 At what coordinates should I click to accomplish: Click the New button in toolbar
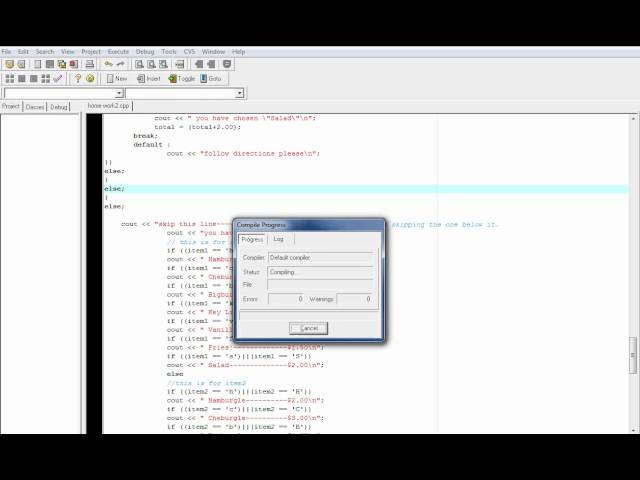point(117,78)
